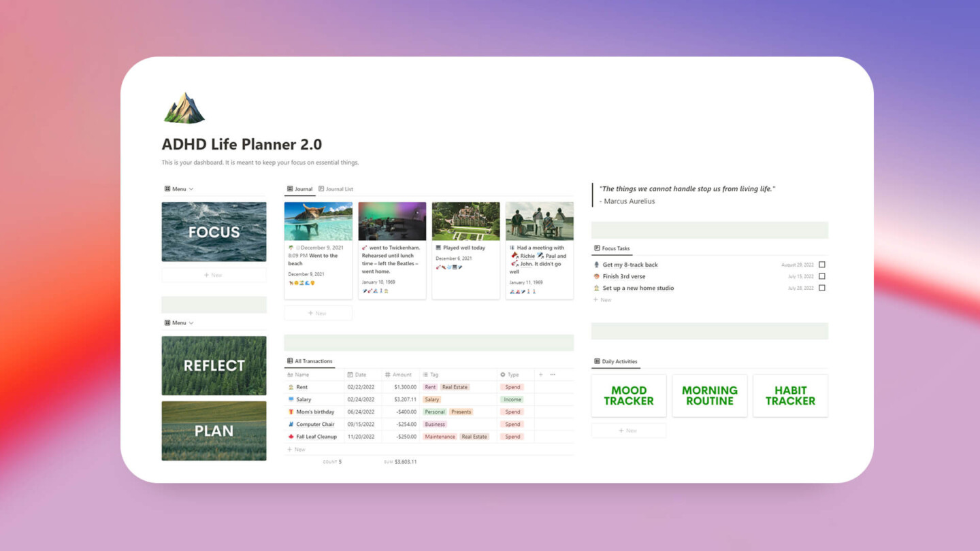This screenshot has width=980, height=551.
Task: Switch to the Journal List tab
Action: [x=336, y=189]
